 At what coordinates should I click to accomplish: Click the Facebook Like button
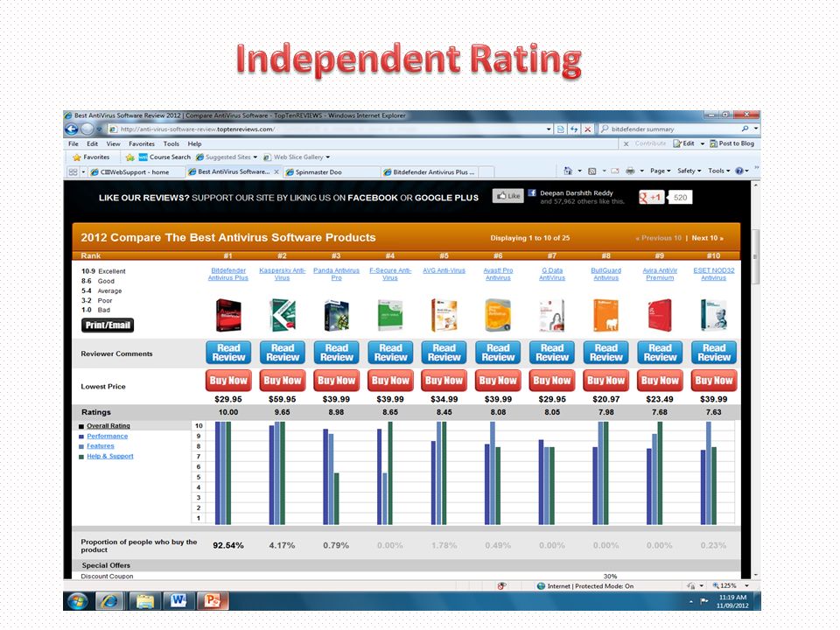tap(507, 196)
